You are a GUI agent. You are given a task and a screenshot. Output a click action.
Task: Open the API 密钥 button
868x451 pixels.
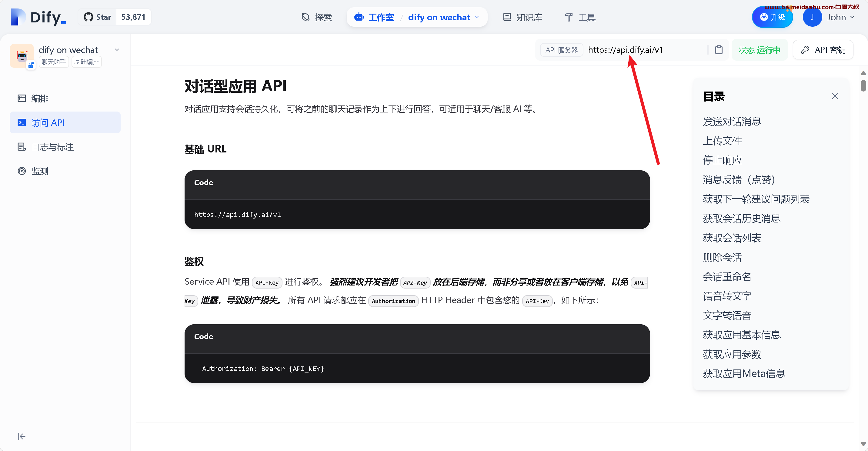(x=823, y=50)
